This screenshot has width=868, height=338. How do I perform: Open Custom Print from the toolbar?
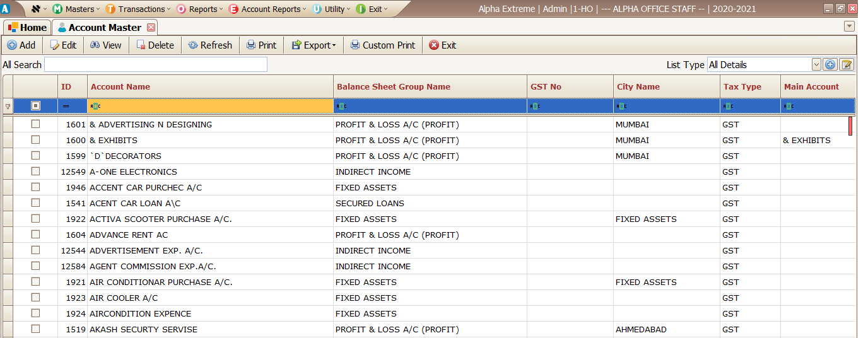point(383,45)
